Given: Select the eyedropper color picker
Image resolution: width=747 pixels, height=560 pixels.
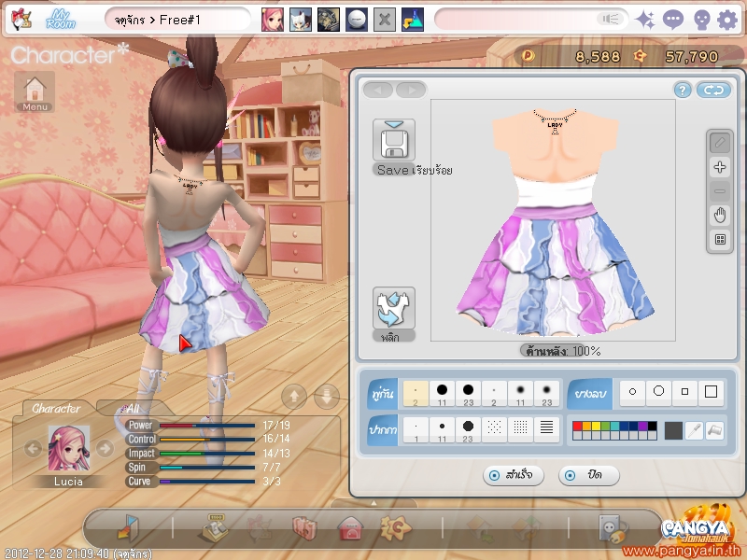Looking at the screenshot, I should 694,430.
